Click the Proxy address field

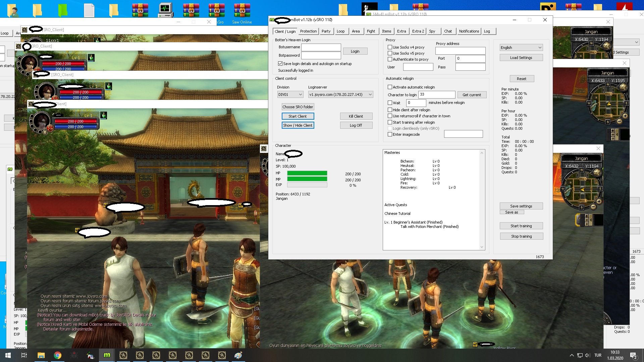[460, 51]
